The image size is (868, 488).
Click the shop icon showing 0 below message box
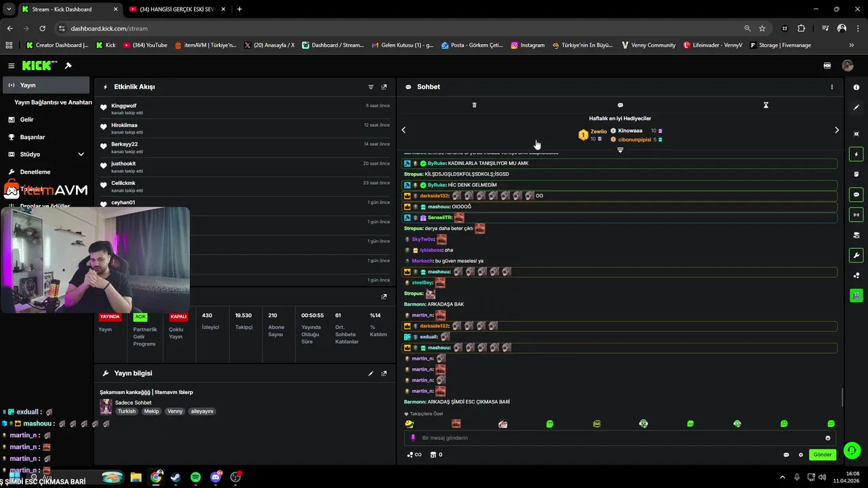[x=437, y=455]
